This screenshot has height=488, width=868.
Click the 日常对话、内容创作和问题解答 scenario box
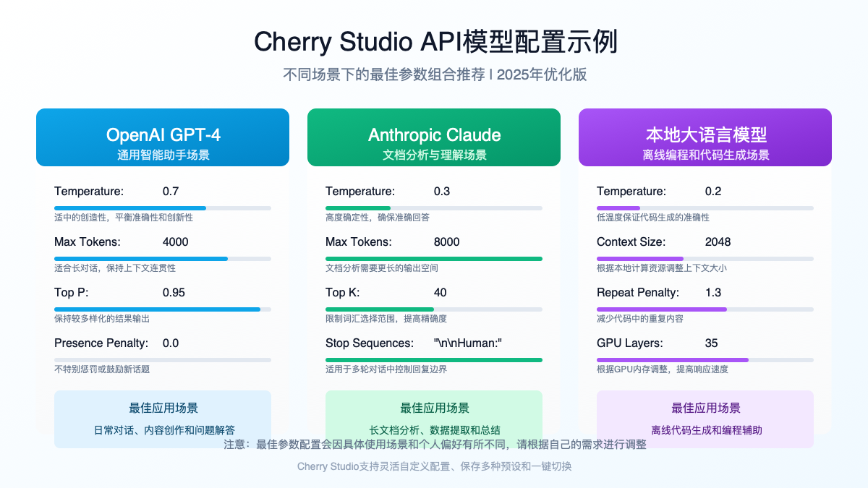coord(163,419)
